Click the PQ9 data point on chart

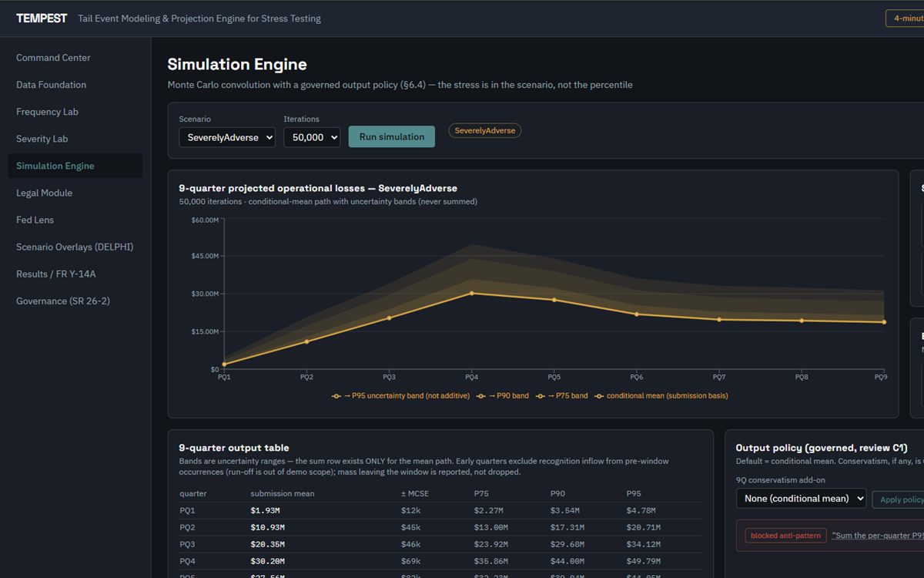point(884,322)
